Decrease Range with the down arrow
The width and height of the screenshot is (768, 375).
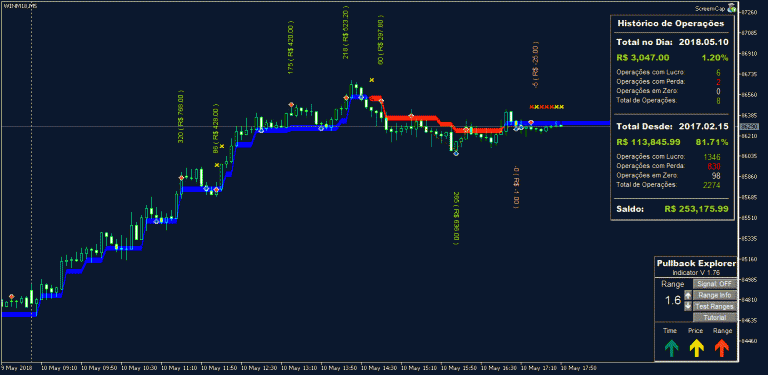click(688, 306)
